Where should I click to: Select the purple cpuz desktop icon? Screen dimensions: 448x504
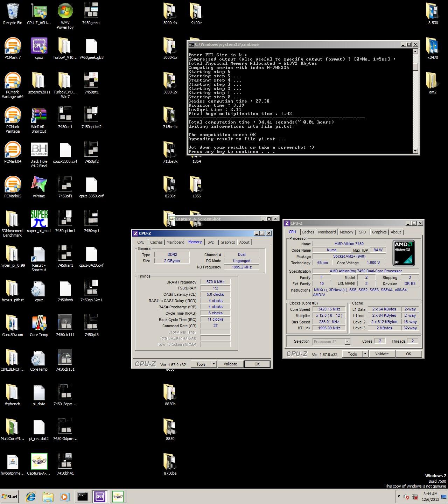[39, 49]
